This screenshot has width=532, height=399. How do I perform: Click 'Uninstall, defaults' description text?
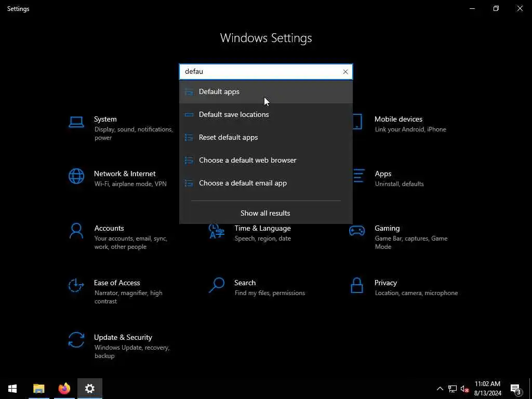pyautogui.click(x=399, y=184)
